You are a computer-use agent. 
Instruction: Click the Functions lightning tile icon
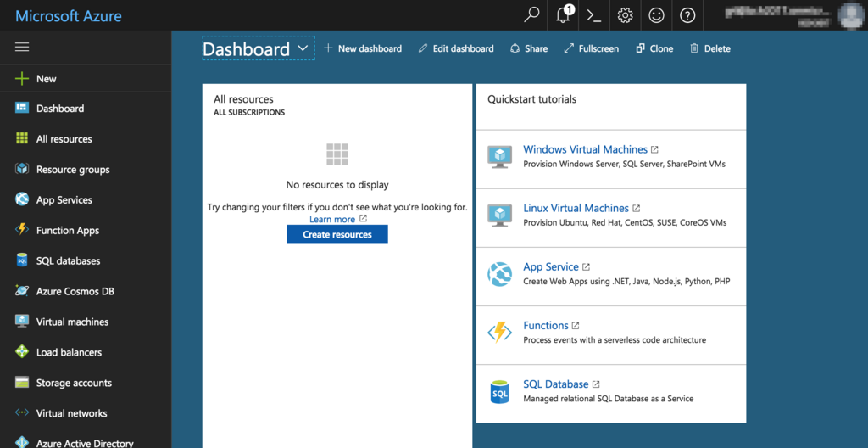click(500, 333)
